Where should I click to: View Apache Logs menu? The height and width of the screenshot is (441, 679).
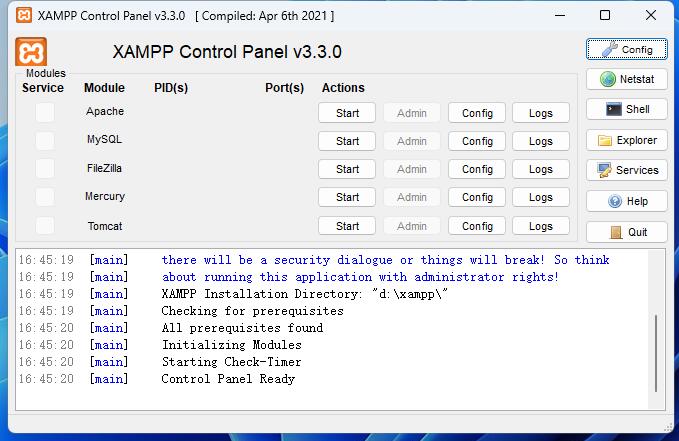pos(541,113)
